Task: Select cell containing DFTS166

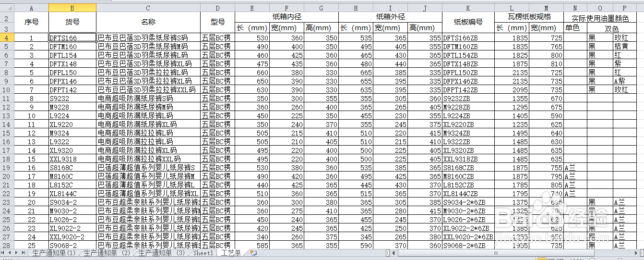Action: point(72,37)
